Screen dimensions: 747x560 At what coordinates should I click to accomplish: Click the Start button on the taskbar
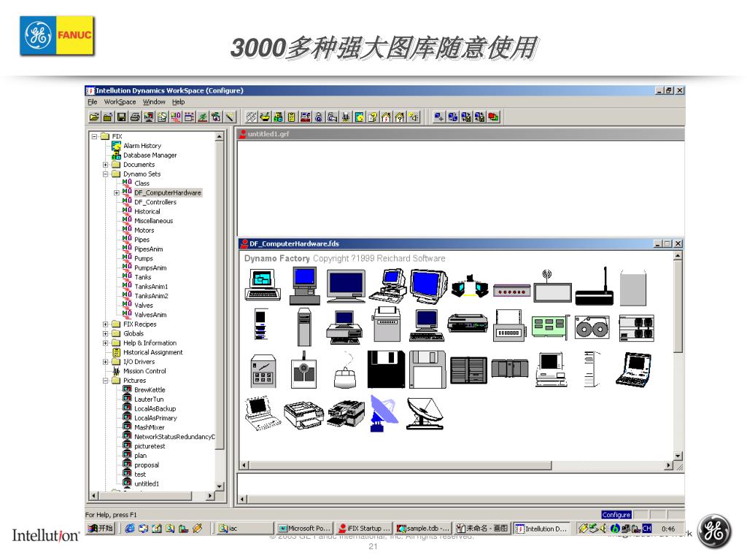point(101,528)
